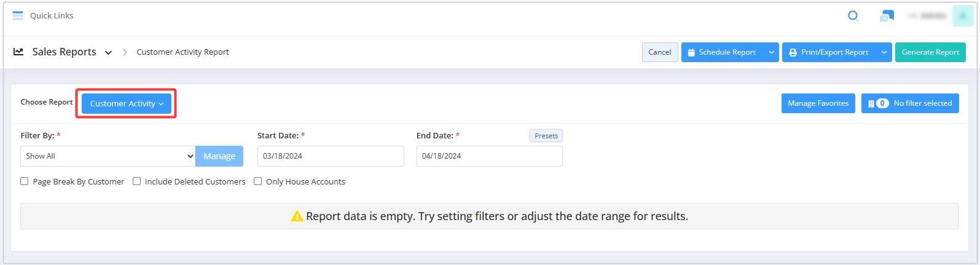Check Include Deleted Customers option

click(137, 181)
